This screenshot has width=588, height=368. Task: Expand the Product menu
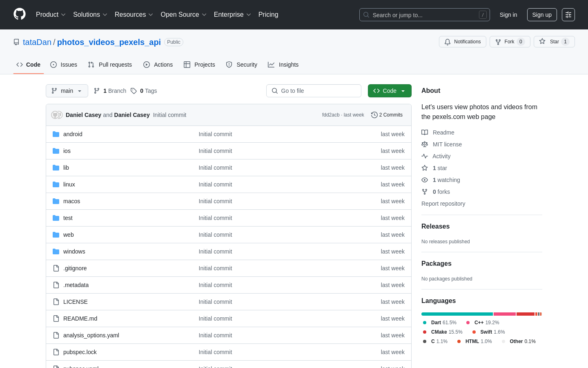pyautogui.click(x=51, y=15)
